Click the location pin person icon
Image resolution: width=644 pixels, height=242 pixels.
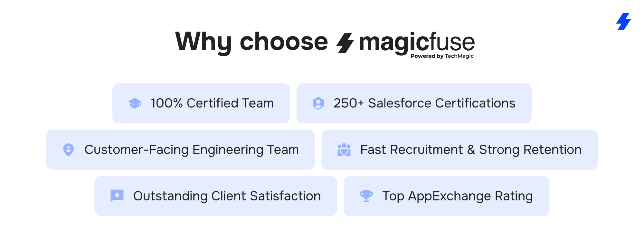(x=69, y=150)
